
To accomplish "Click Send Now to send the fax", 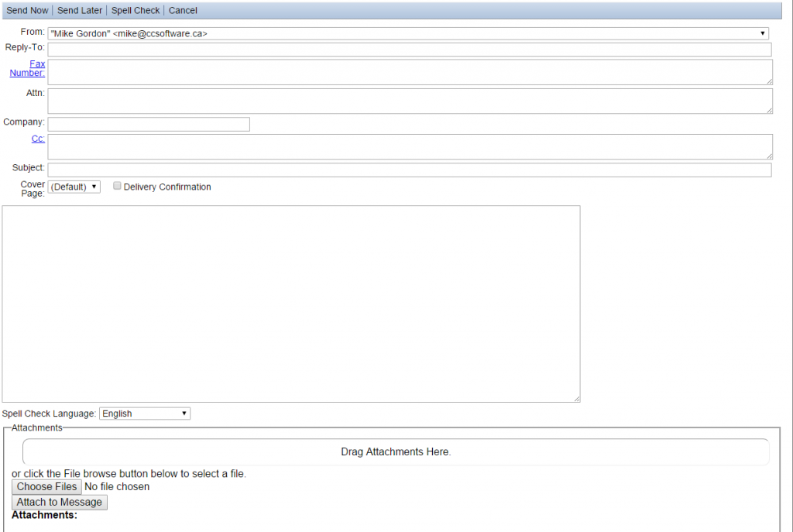I will (x=27, y=10).
